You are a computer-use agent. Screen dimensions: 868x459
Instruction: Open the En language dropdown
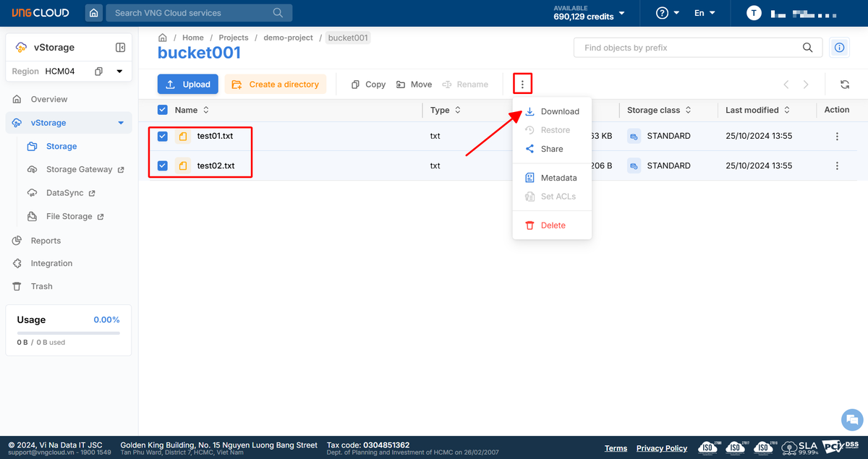tap(704, 13)
